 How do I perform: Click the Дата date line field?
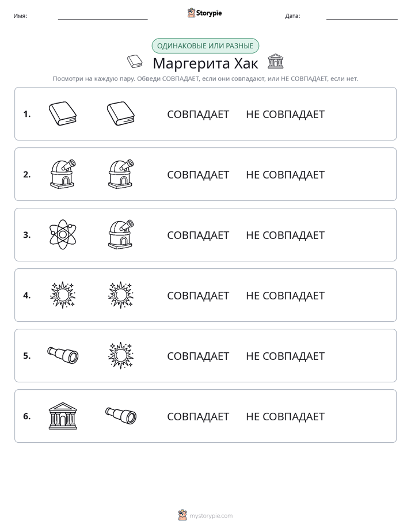362,16
